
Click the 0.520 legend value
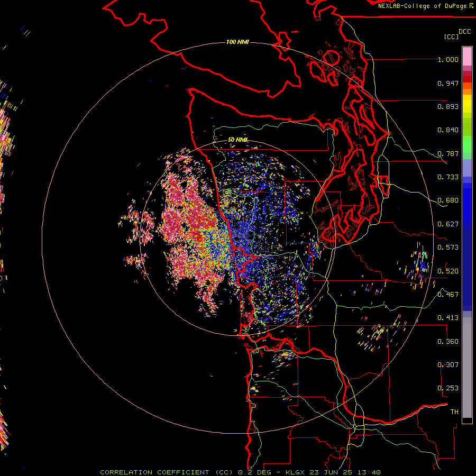click(448, 271)
